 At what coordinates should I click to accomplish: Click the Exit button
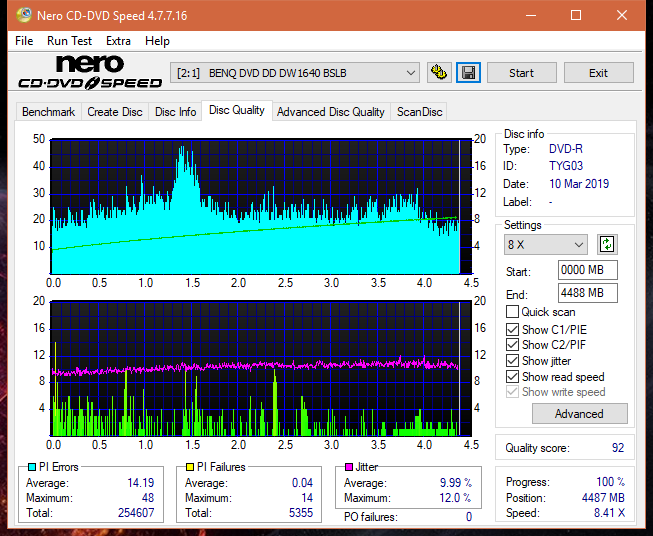coord(598,73)
